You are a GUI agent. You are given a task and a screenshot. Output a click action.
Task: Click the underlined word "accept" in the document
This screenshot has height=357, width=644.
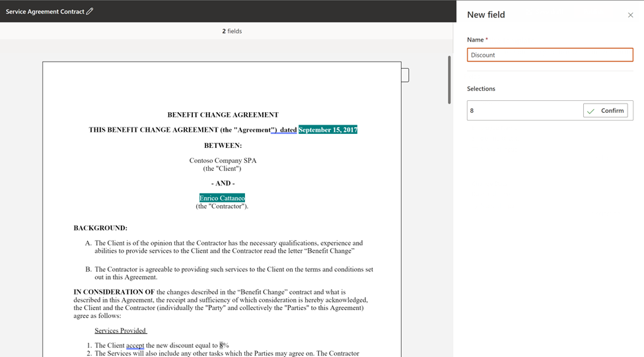[135, 345]
